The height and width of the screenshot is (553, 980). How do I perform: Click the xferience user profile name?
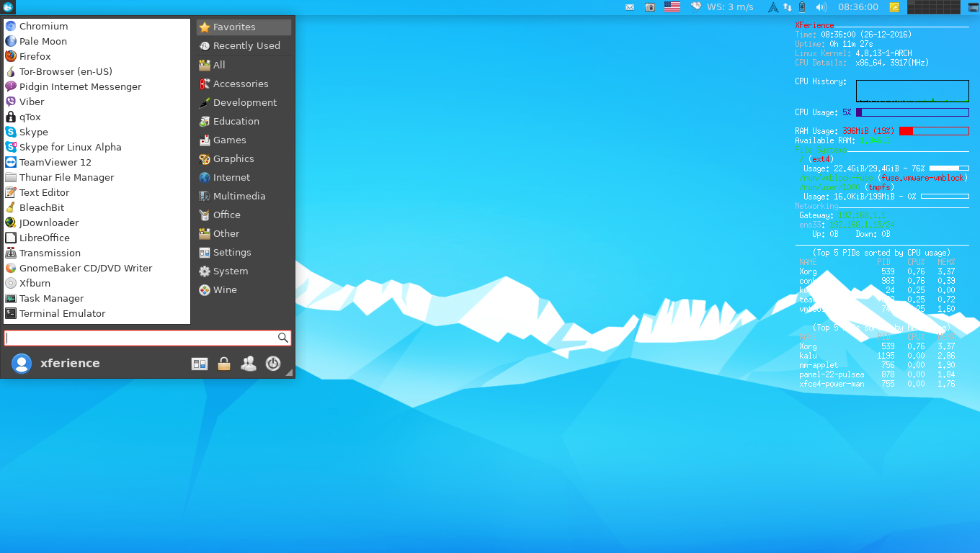[x=70, y=364]
